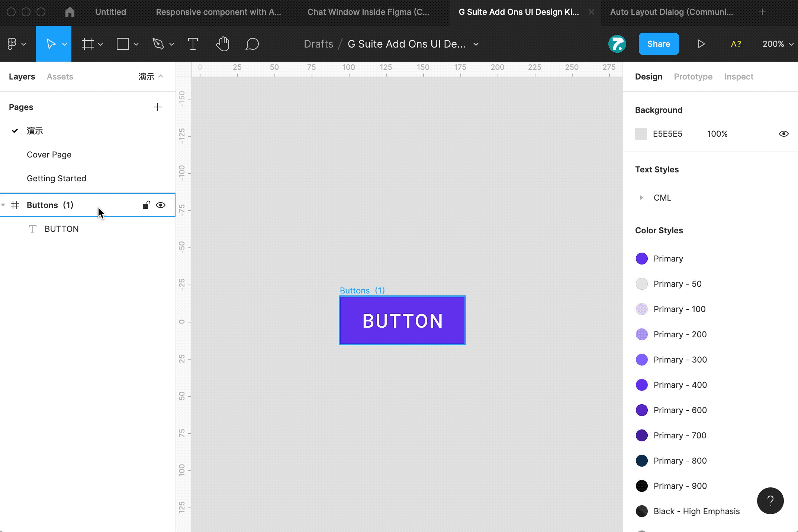The image size is (798, 532).
Task: Toggle background color visibility eye
Action: point(784,134)
